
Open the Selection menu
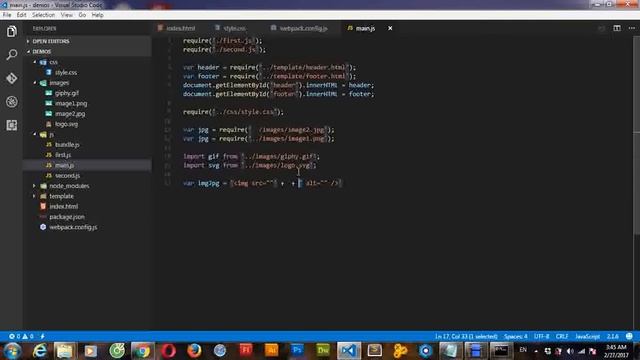click(43, 15)
